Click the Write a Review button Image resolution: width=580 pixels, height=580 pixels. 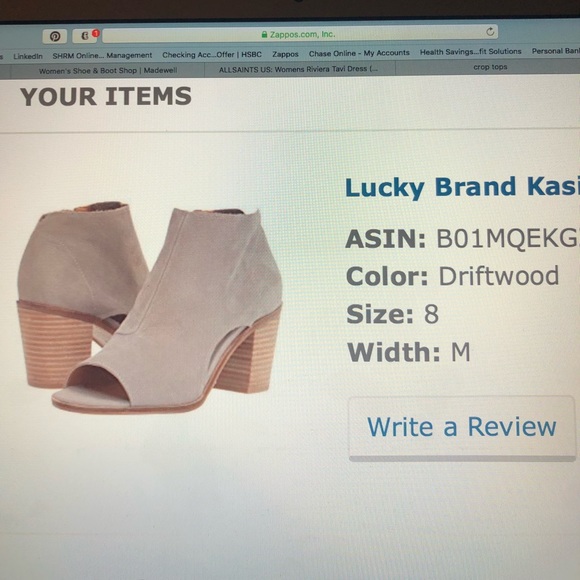click(462, 428)
